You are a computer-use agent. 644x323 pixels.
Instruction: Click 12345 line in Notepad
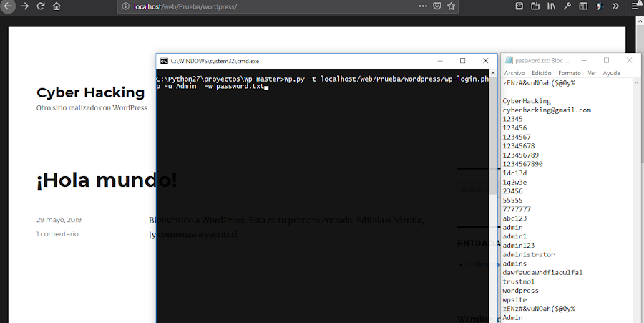pos(512,119)
